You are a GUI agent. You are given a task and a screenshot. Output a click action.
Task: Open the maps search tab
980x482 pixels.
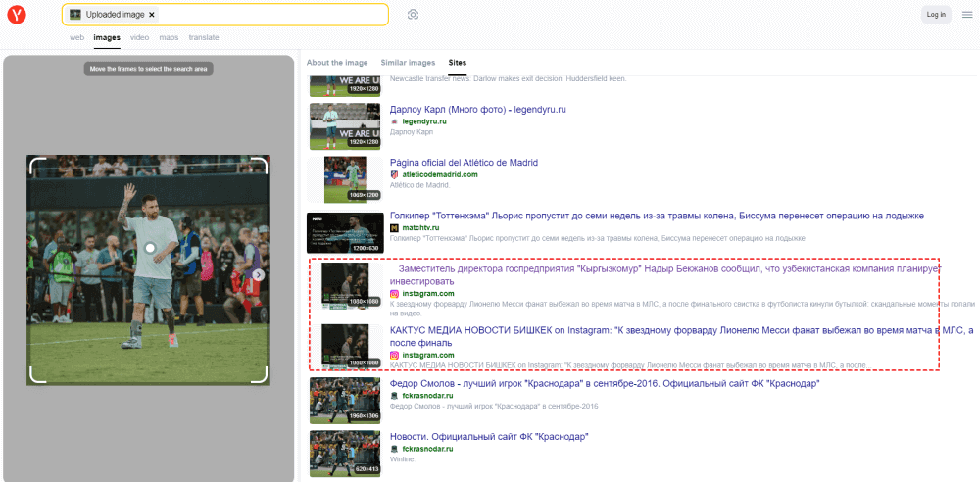coord(169,37)
